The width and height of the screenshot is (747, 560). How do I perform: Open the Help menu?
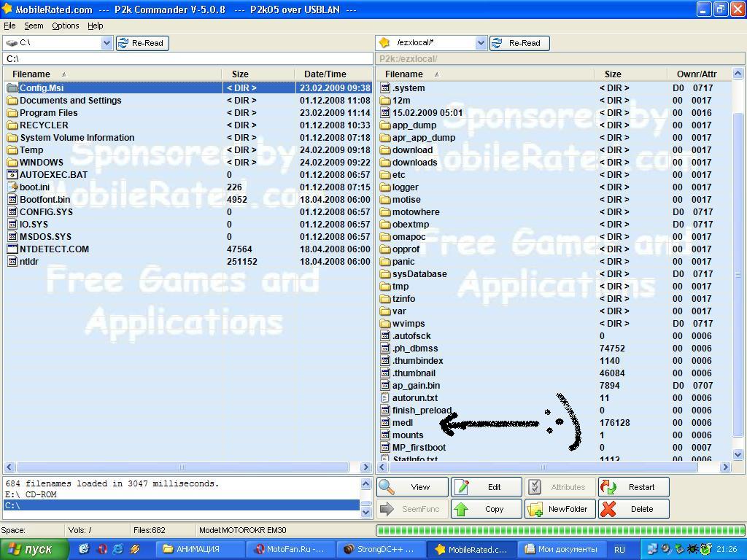click(96, 26)
